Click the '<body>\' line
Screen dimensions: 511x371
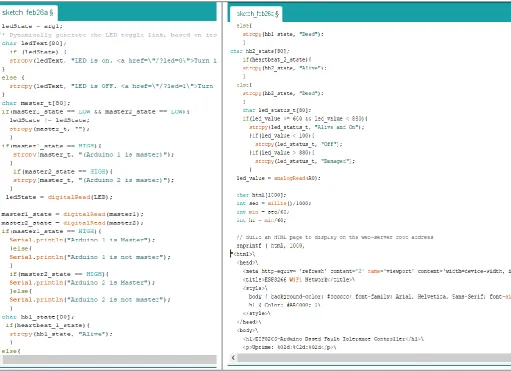[248, 331]
